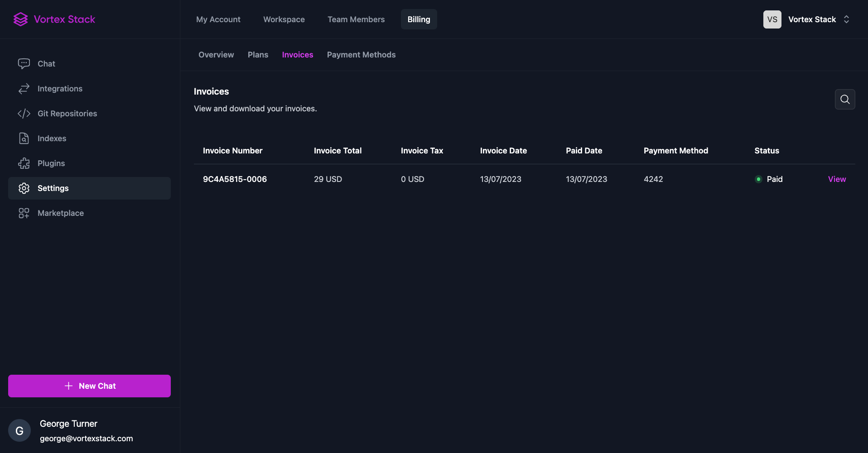Open the Team Members tab
Viewport: 868px width, 453px height.
[x=356, y=19]
